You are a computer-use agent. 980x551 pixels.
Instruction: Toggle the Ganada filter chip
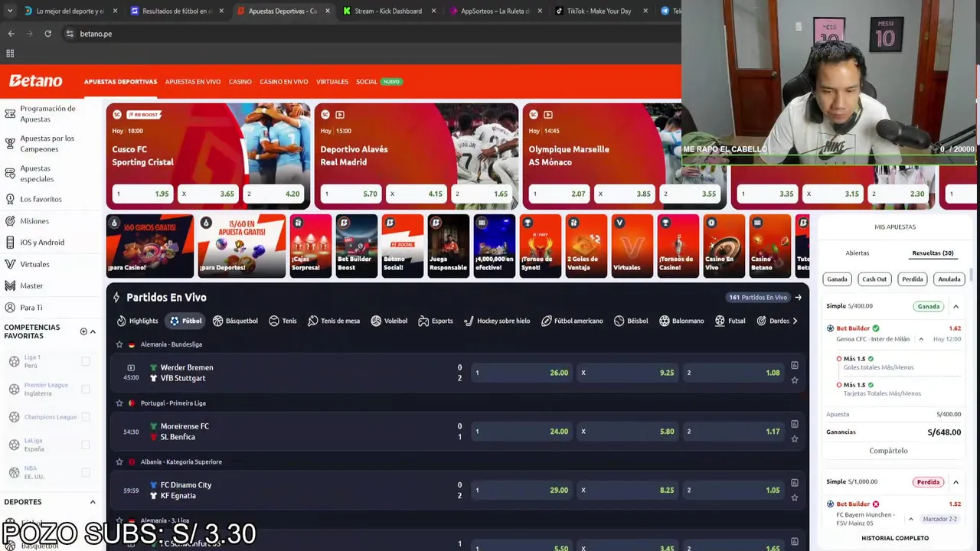click(x=837, y=279)
